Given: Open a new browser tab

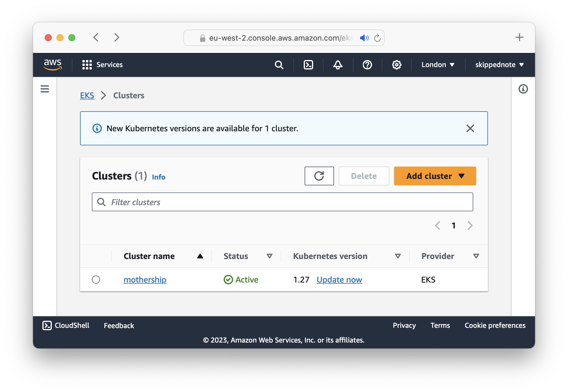Looking at the screenshot, I should (x=519, y=37).
